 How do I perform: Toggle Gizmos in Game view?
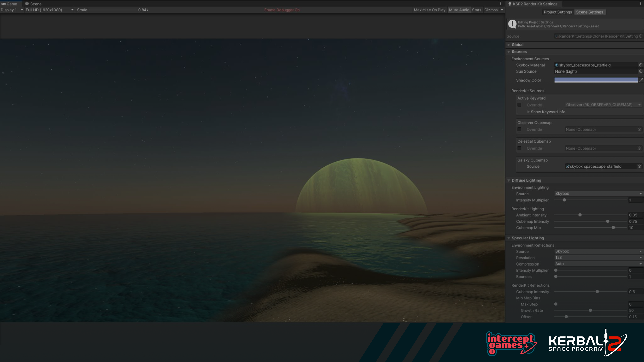[x=491, y=10]
